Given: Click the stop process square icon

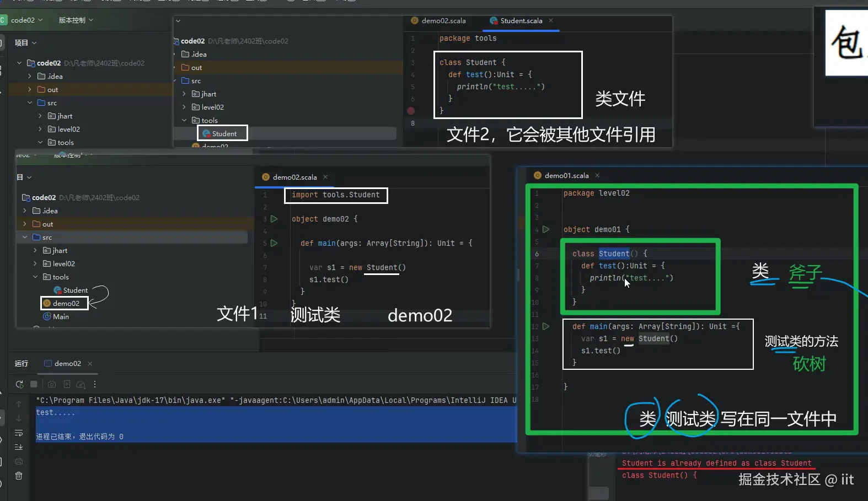Looking at the screenshot, I should tap(34, 384).
